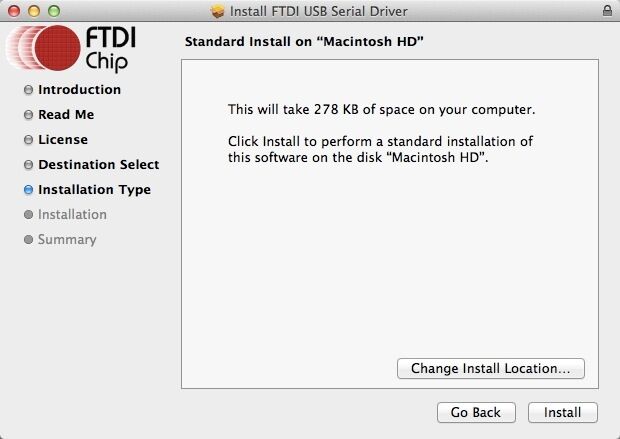Zoom the installer window with the green button
This screenshot has width=620, height=439.
53,11
